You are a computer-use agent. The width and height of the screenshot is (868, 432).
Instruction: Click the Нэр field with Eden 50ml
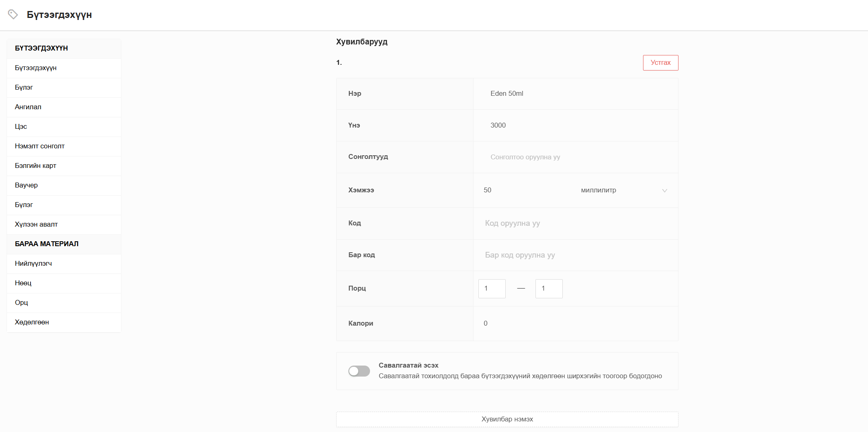pos(575,94)
